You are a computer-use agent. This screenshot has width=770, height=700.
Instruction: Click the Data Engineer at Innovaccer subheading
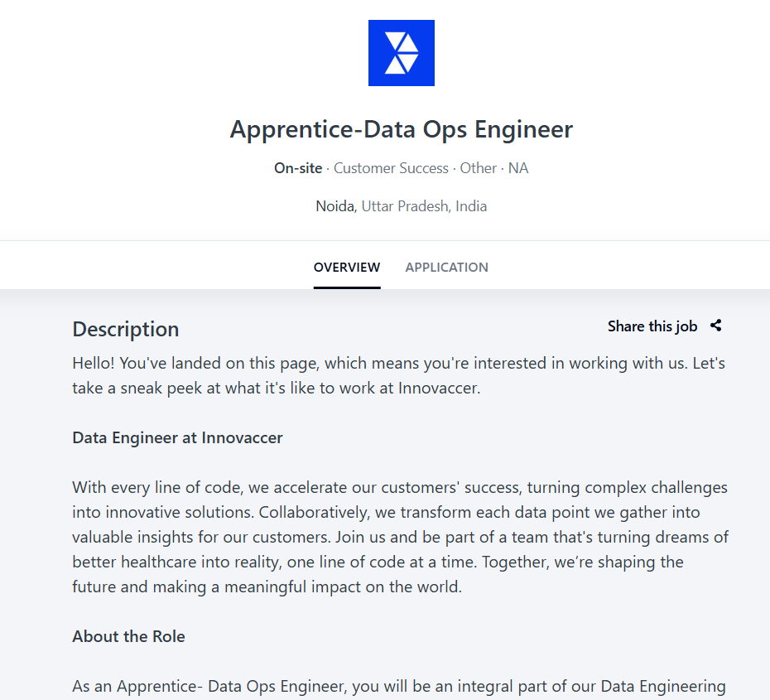point(177,438)
